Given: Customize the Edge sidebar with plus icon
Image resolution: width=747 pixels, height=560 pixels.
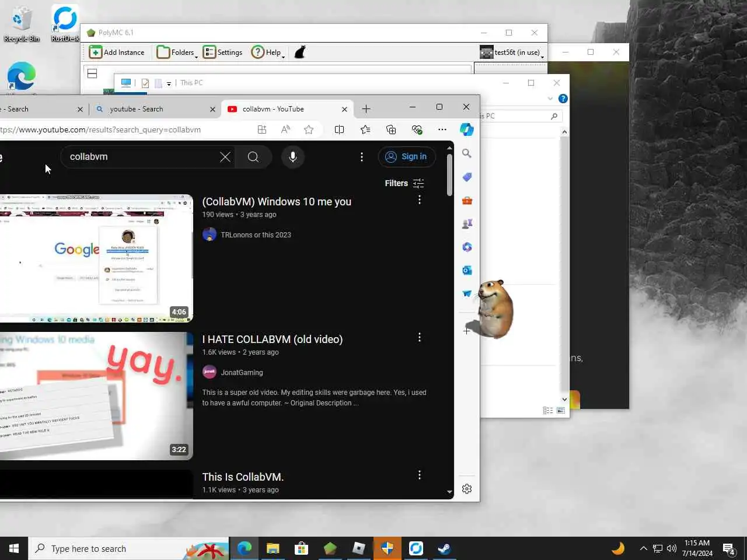Looking at the screenshot, I should pyautogui.click(x=467, y=331).
